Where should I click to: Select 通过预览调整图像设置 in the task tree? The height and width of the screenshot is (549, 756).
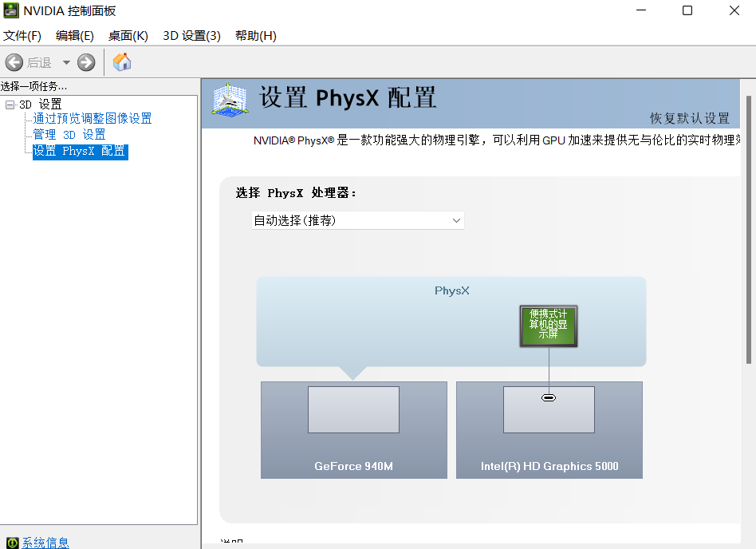90,119
